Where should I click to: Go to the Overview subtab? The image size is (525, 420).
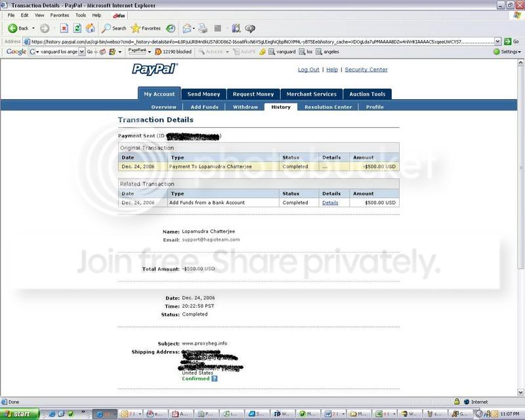click(x=163, y=107)
